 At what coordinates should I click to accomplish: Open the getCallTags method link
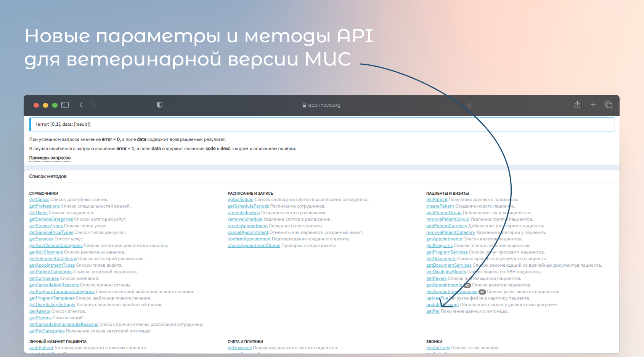point(438,348)
